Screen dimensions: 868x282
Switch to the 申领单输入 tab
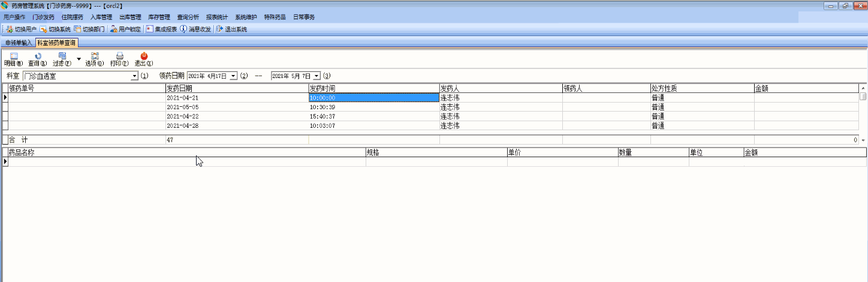19,43
